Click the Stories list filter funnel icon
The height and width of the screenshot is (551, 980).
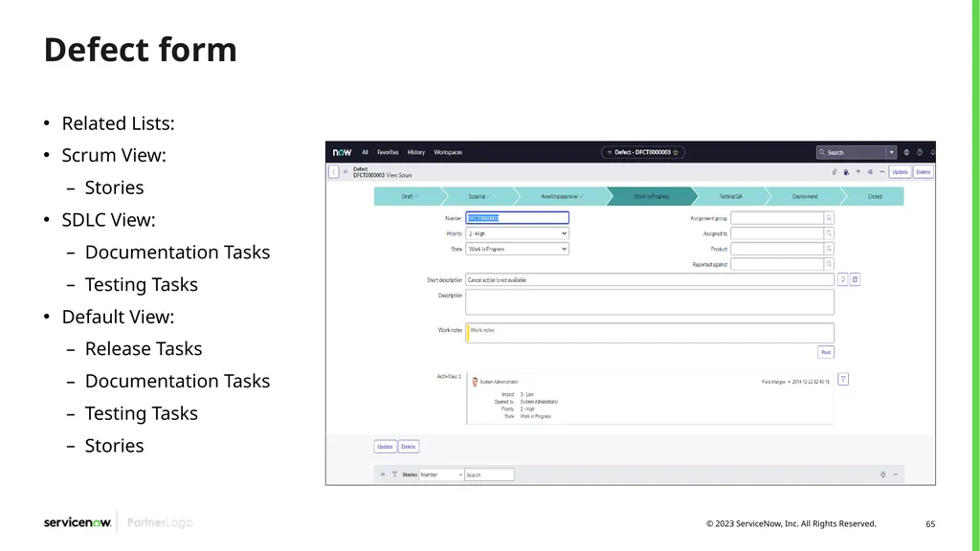394,474
